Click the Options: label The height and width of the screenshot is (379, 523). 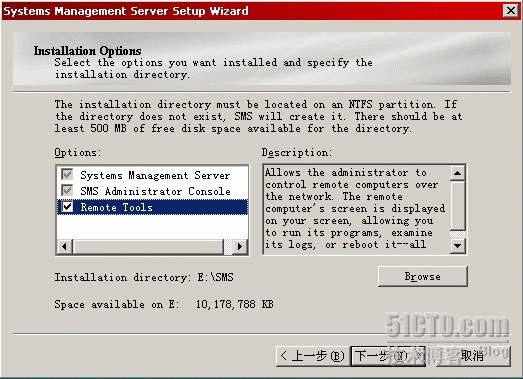click(77, 152)
